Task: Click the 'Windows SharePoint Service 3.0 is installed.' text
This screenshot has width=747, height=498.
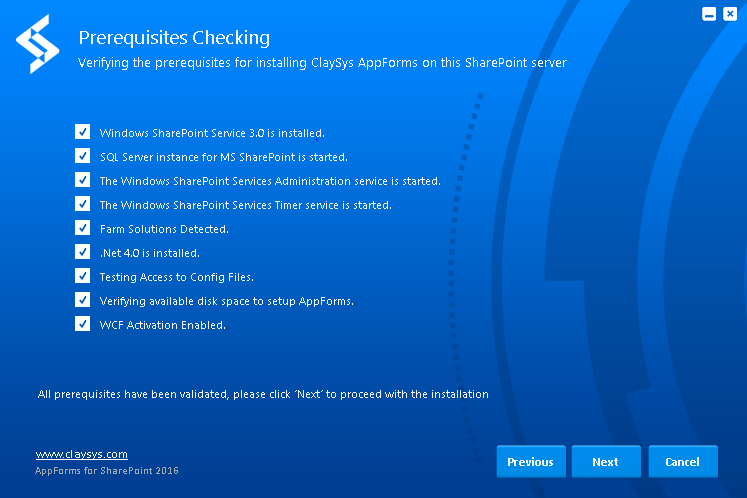Action: coord(212,133)
